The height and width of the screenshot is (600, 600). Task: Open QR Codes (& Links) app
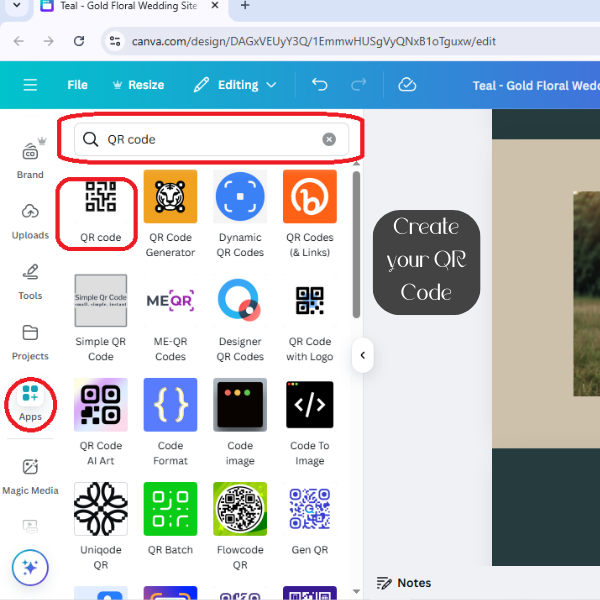[x=309, y=208]
